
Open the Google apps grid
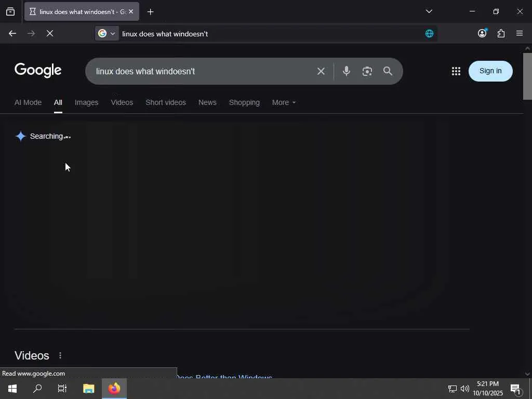pyautogui.click(x=456, y=71)
